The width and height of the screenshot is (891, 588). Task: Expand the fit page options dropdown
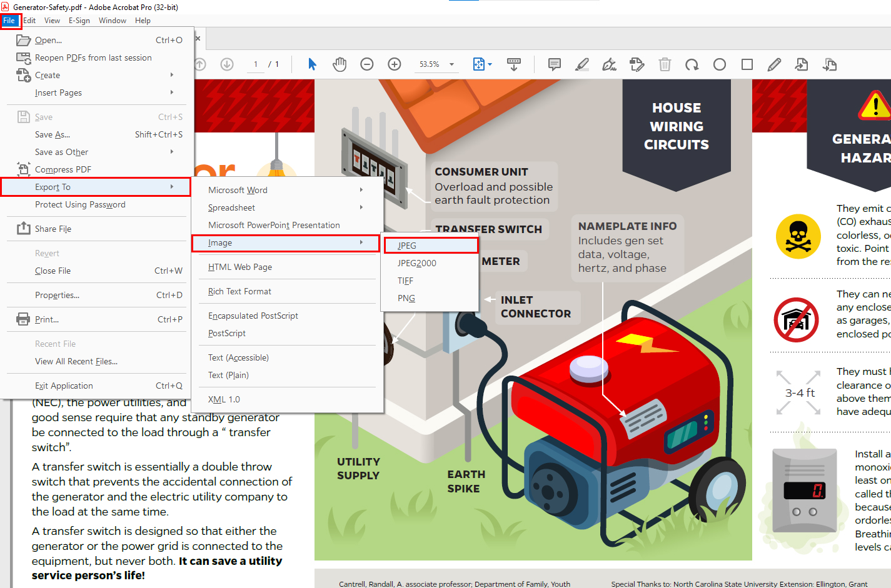click(x=490, y=64)
